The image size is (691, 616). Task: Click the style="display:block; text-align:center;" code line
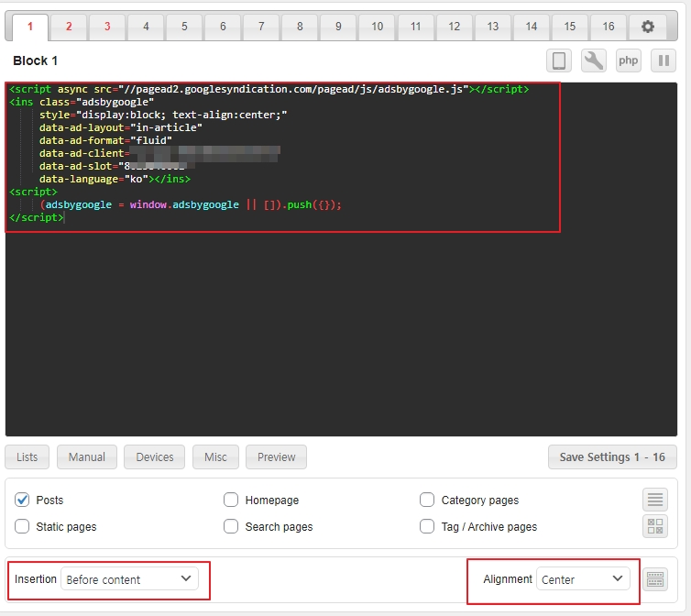point(163,115)
